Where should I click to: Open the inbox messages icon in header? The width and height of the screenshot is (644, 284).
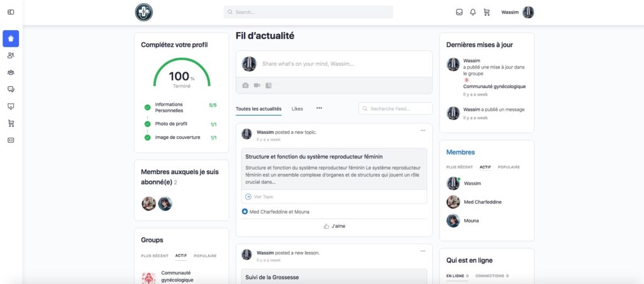pos(459,12)
